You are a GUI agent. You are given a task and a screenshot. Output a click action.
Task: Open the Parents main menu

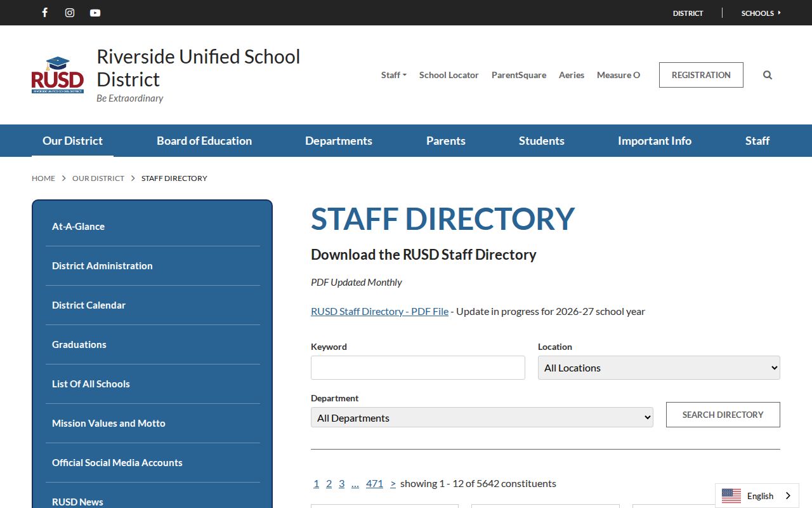pos(446,140)
